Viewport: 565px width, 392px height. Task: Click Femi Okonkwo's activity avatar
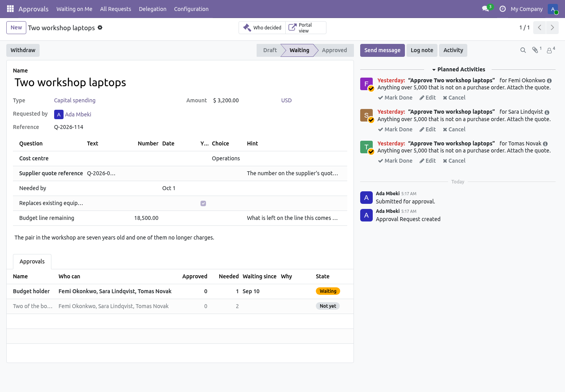[x=366, y=84]
